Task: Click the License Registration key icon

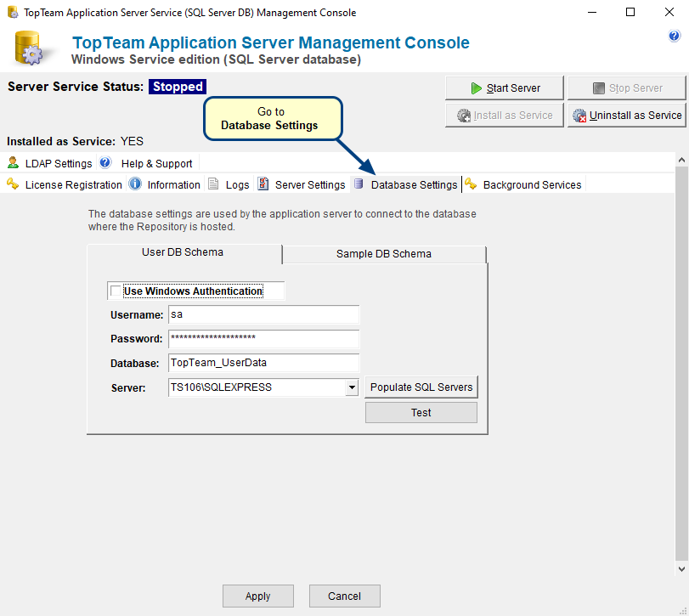Action: coord(14,184)
